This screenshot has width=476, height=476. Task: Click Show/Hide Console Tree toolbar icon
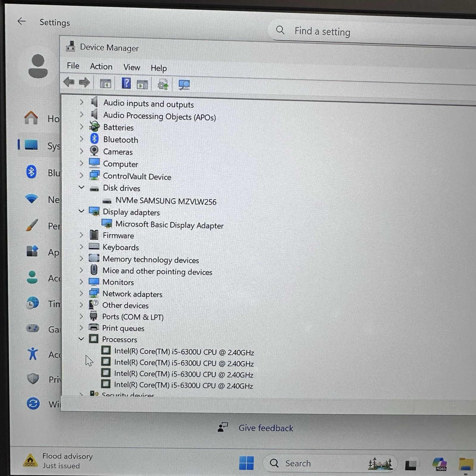pos(105,84)
